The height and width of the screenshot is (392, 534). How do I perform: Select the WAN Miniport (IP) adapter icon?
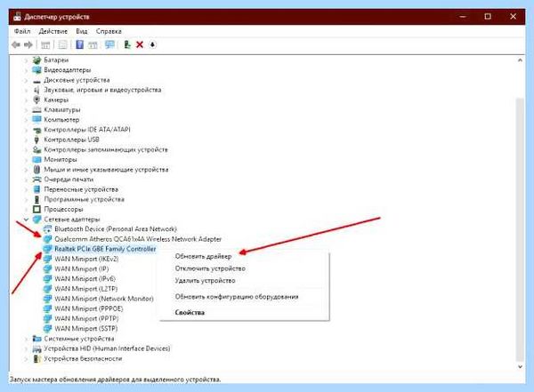coord(47,268)
